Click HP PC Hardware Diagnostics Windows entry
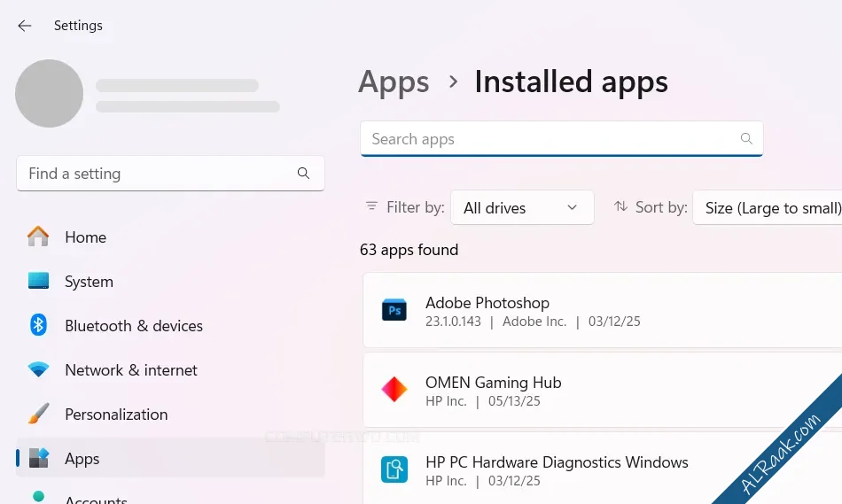Image resolution: width=842 pixels, height=504 pixels. tap(603, 469)
